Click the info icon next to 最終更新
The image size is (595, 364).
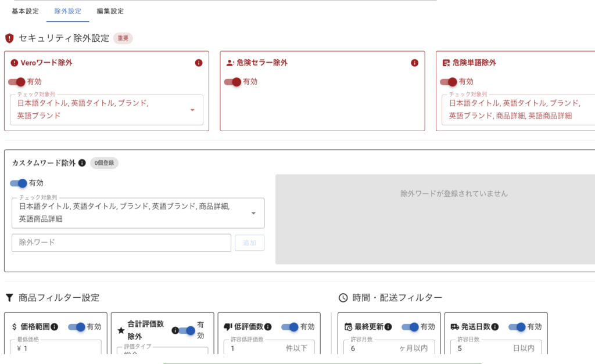388,327
